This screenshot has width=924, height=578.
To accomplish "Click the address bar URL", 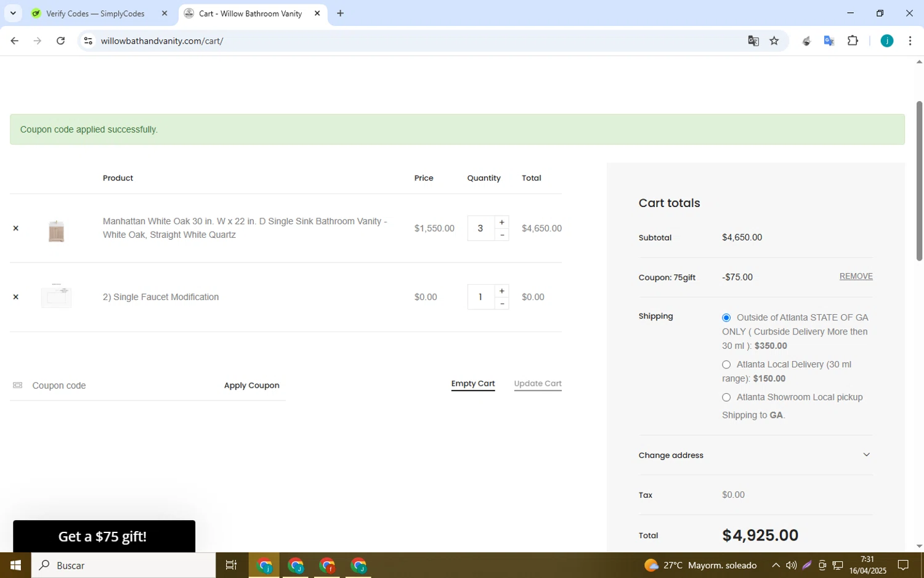I will click(x=162, y=41).
